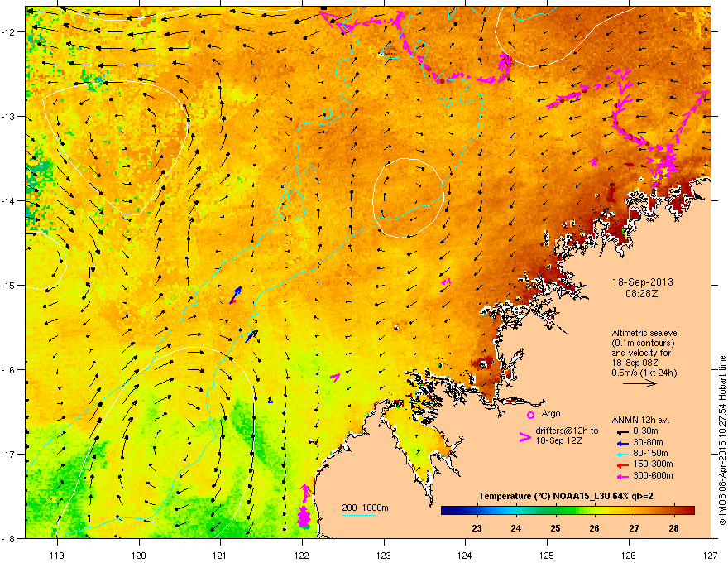Click the vertical IMOS copyright timestamp text
Screen dimensions: 728x563
click(x=722, y=440)
